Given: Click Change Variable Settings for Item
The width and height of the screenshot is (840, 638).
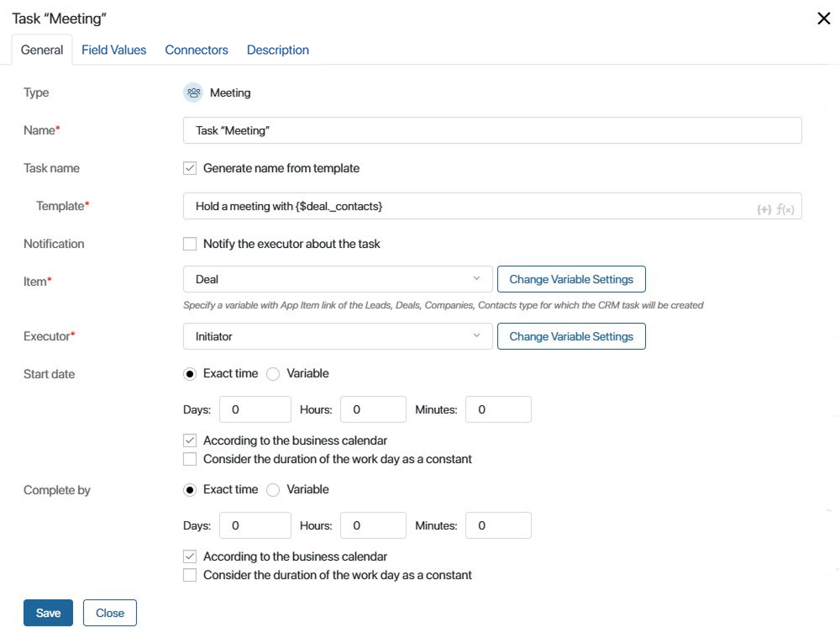Looking at the screenshot, I should [571, 279].
